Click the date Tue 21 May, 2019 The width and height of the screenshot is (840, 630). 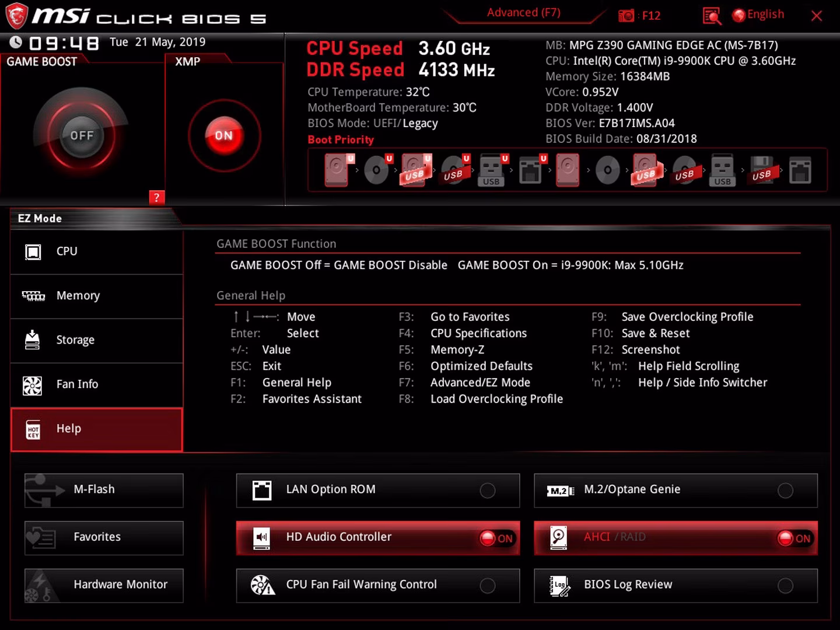tap(157, 42)
